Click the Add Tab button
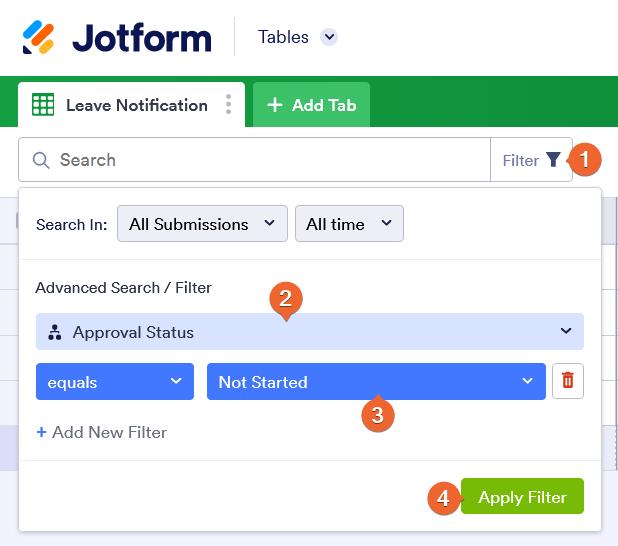This screenshot has height=546, width=618. pyautogui.click(x=311, y=105)
